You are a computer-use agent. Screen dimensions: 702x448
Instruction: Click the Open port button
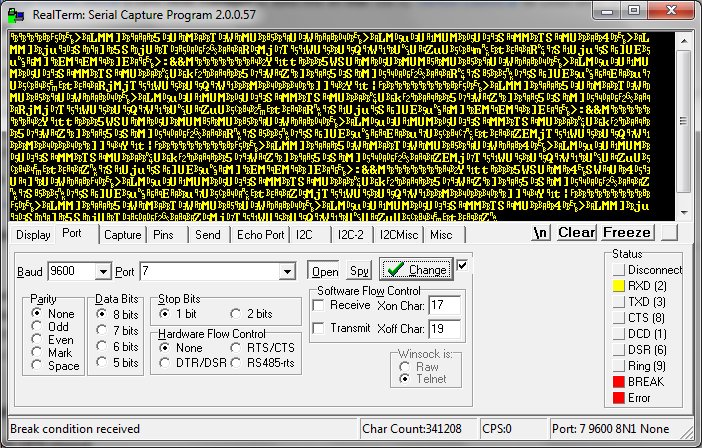pos(325,271)
